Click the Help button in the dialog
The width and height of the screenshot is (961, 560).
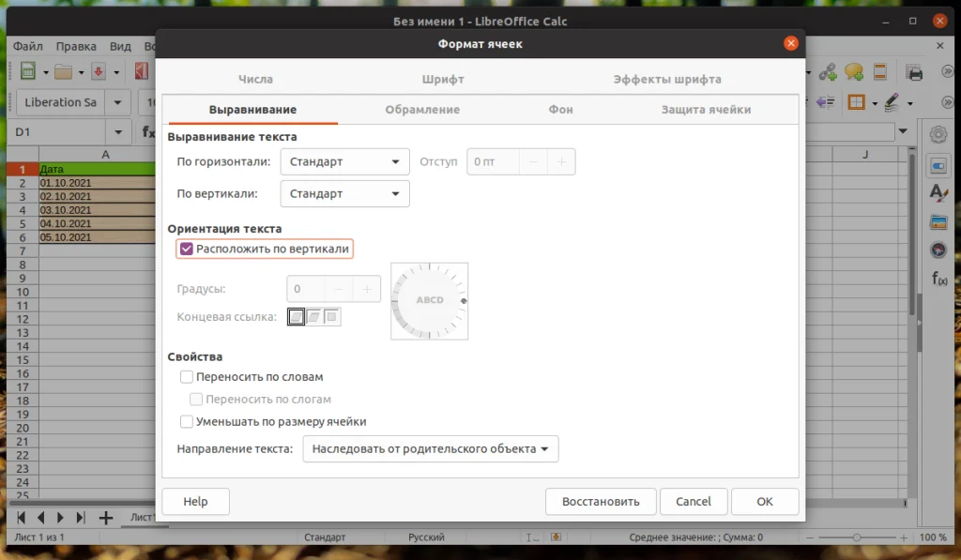pyautogui.click(x=195, y=501)
